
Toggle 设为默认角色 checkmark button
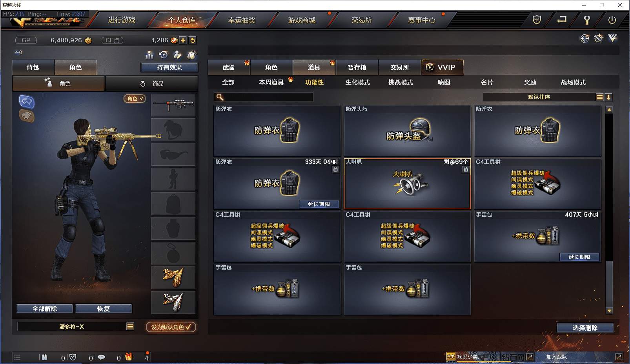pyautogui.click(x=171, y=327)
